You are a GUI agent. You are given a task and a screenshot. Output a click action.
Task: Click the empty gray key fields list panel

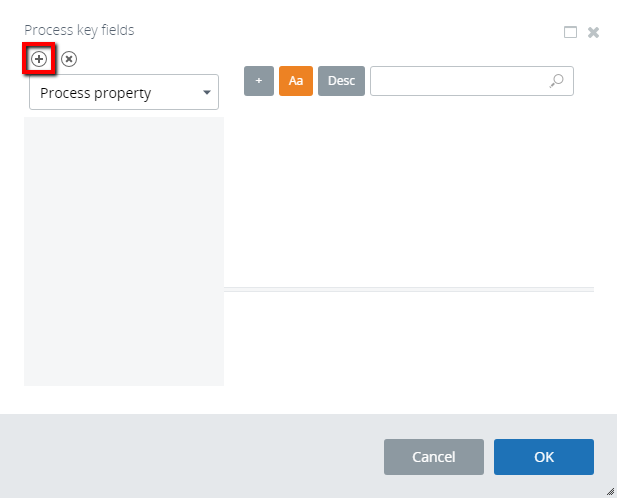(x=124, y=250)
